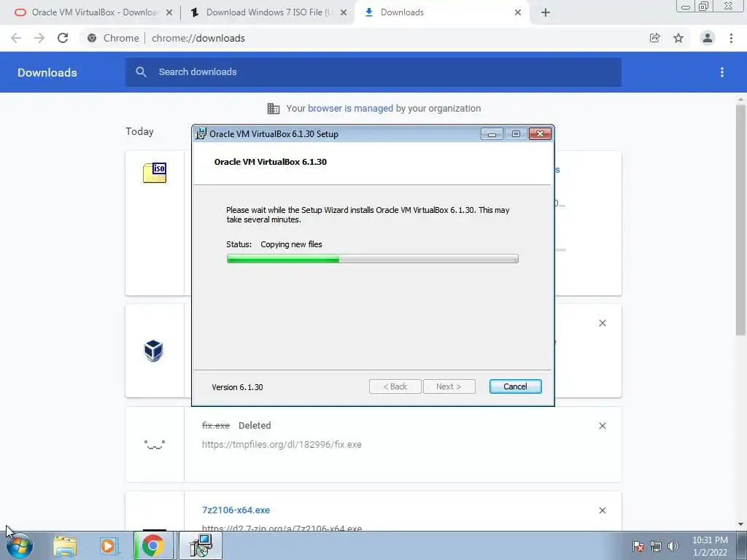Close the Windows 7 ISO browser tab
Screen dimensions: 747x560
pos(344,12)
